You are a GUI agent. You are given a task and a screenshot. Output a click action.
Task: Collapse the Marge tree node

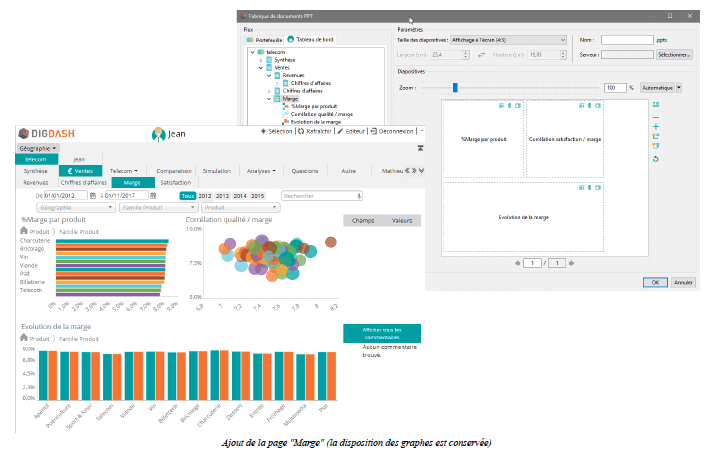[268, 99]
